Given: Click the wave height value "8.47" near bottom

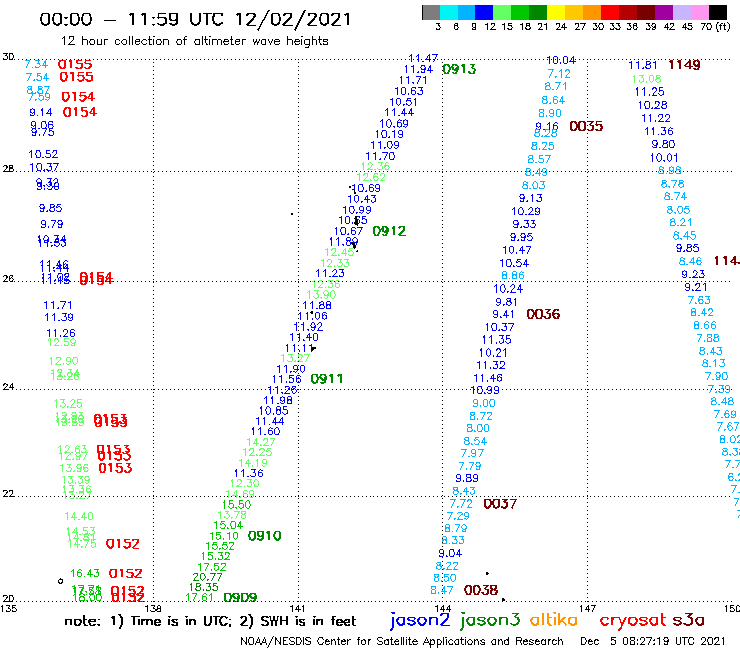Looking at the screenshot, I should tap(442, 590).
